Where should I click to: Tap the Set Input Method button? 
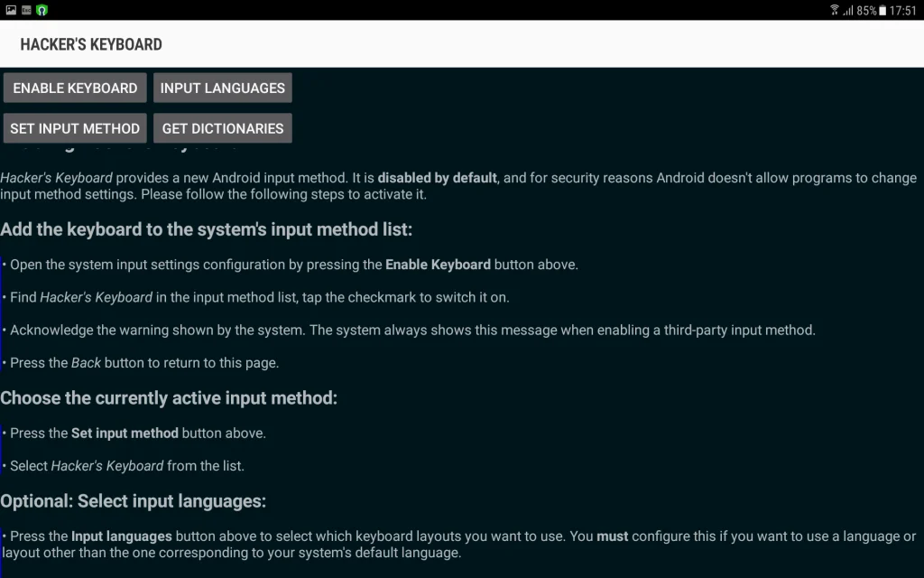click(75, 128)
